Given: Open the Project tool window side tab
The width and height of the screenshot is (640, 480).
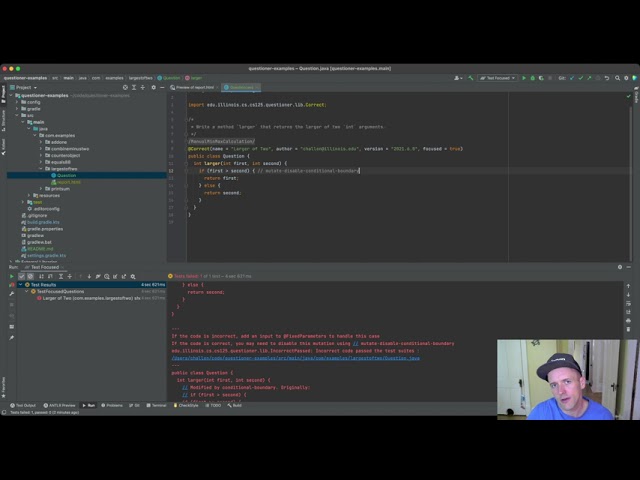Looking at the screenshot, I should tap(3, 93).
